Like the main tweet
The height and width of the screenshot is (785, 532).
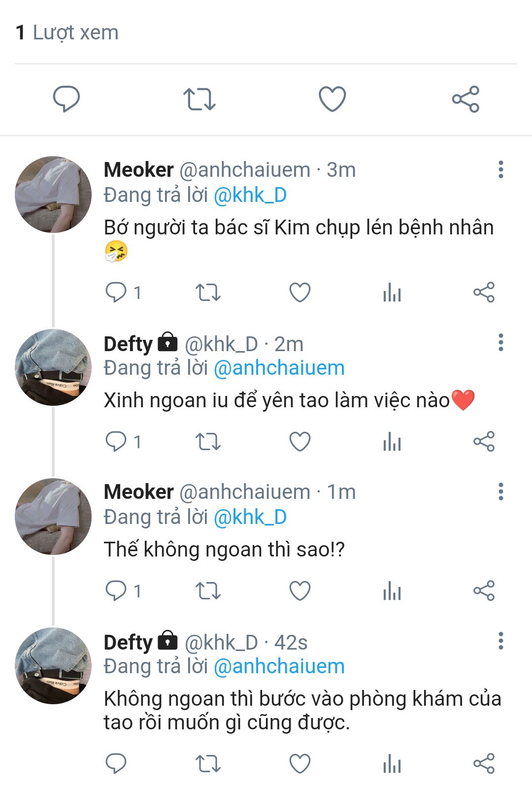[332, 98]
